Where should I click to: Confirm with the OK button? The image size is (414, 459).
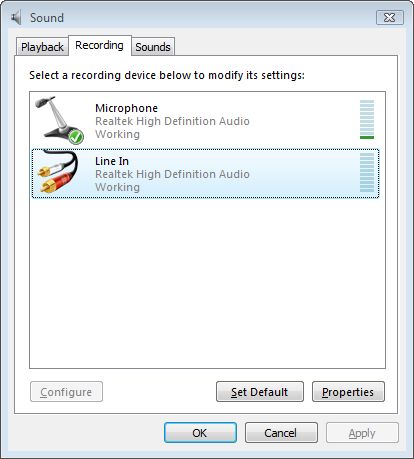[200, 433]
